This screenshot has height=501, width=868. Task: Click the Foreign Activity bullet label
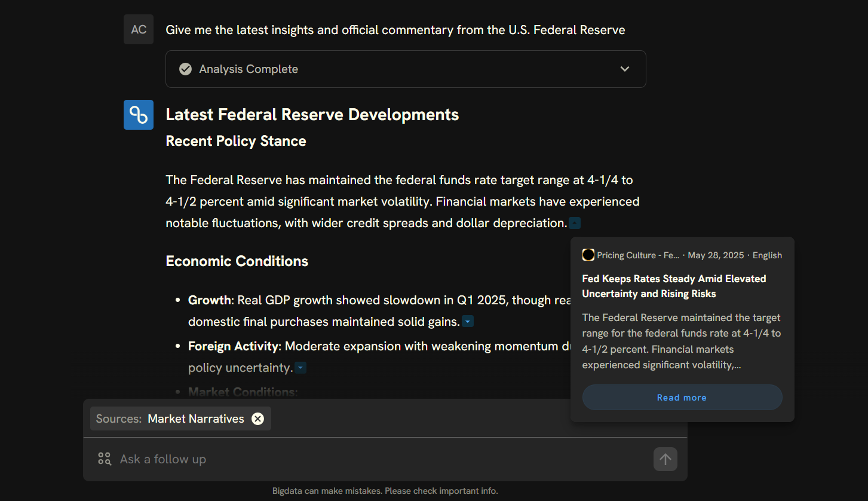pyautogui.click(x=233, y=346)
